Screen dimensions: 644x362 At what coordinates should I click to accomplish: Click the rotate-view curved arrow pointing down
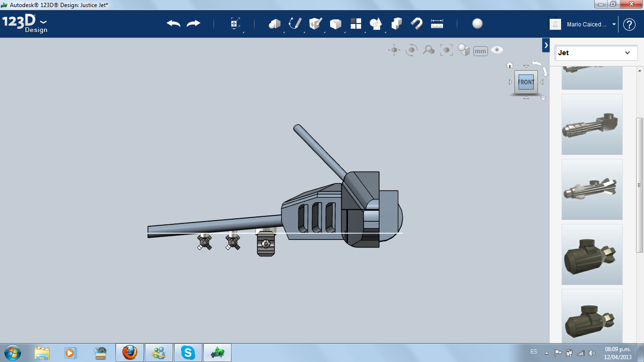(544, 71)
